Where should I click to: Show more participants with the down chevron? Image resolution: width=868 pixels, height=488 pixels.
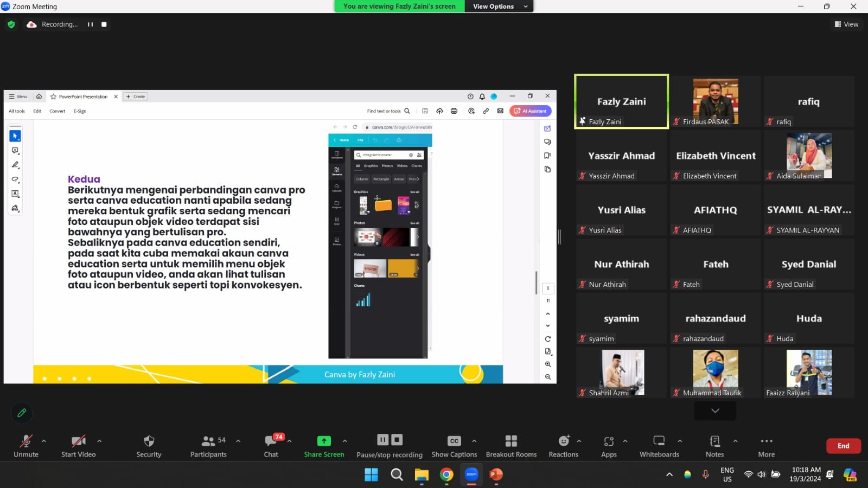tap(715, 411)
